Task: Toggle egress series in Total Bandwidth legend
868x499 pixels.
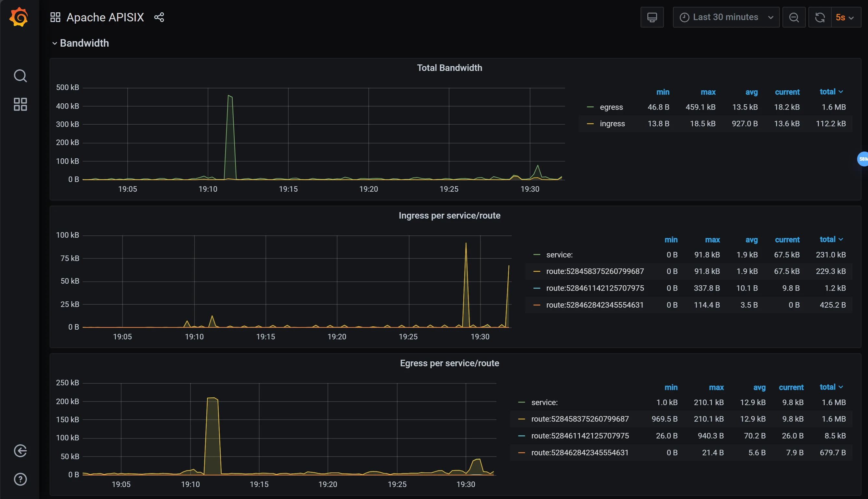Action: [611, 107]
